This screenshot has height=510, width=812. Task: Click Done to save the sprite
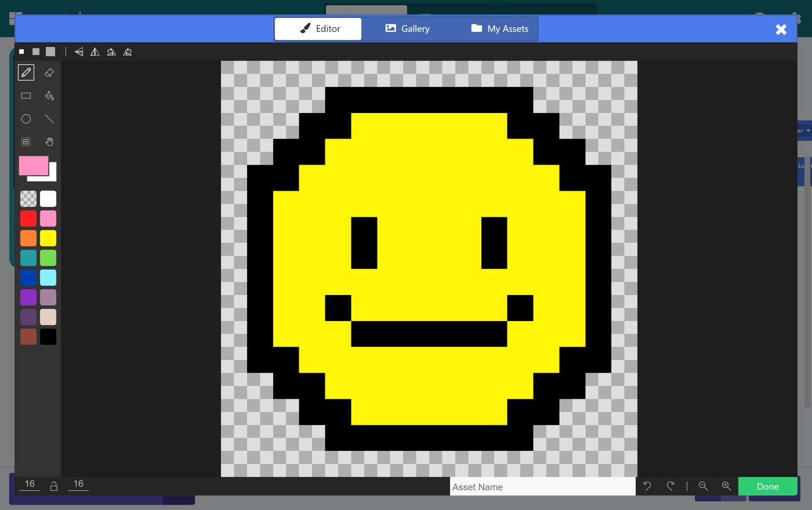pyautogui.click(x=768, y=486)
